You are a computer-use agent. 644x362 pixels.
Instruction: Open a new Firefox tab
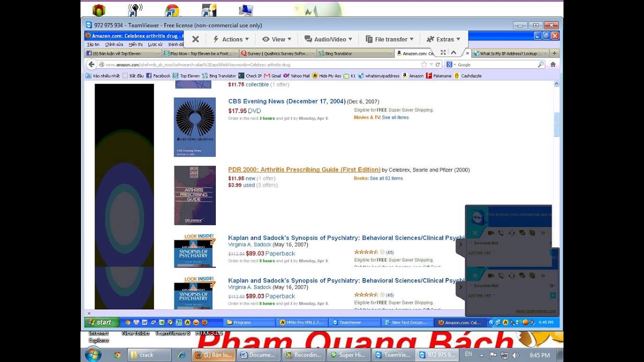(554, 53)
